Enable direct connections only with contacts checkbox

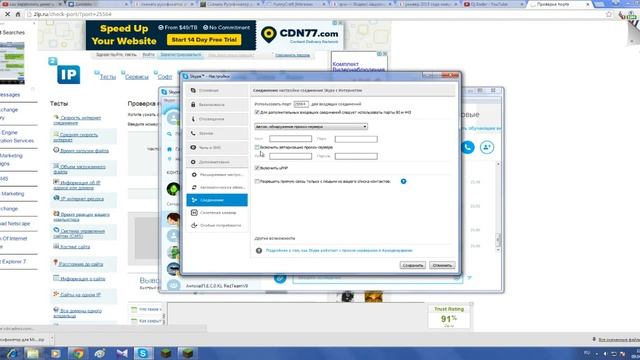257,181
